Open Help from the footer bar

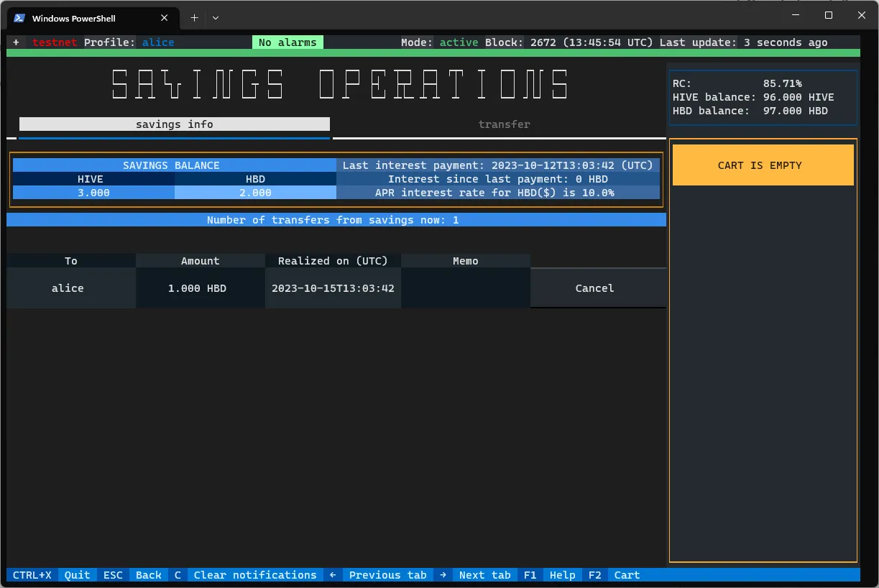click(563, 575)
